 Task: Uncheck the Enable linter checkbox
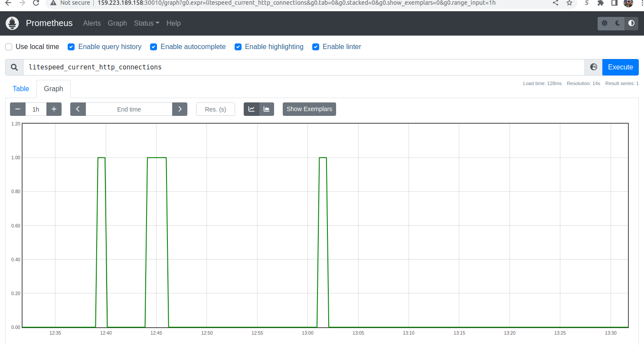tap(316, 47)
